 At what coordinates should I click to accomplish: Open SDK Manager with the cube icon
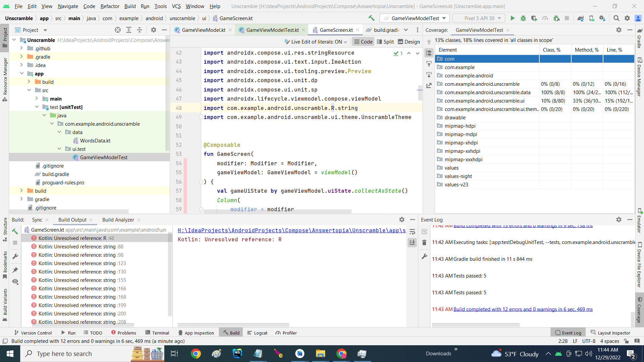coord(603,18)
